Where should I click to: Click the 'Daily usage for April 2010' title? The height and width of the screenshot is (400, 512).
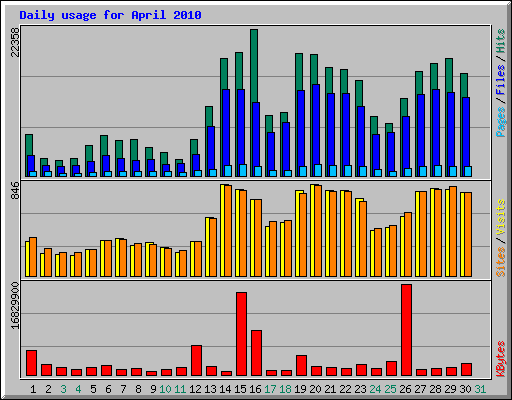point(110,15)
